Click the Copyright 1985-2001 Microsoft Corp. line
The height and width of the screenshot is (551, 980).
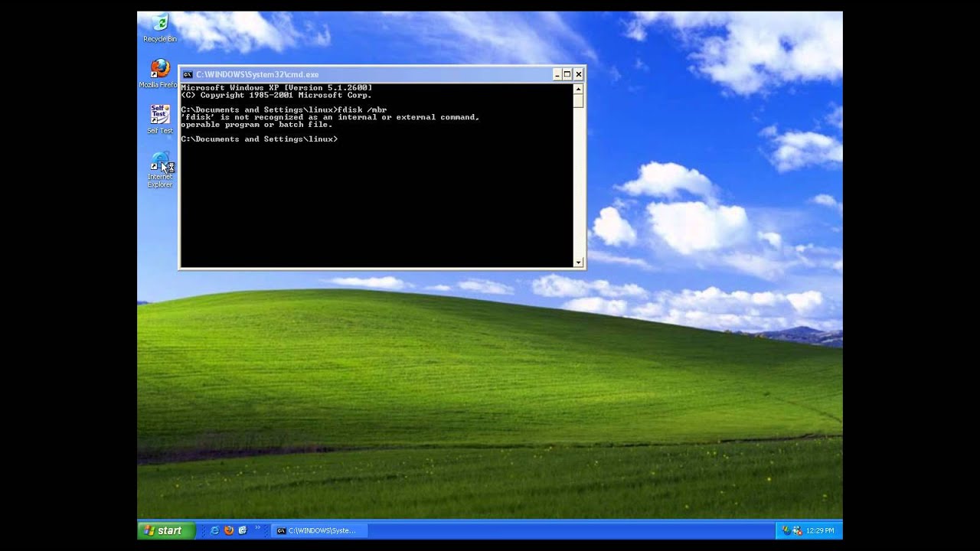(276, 96)
